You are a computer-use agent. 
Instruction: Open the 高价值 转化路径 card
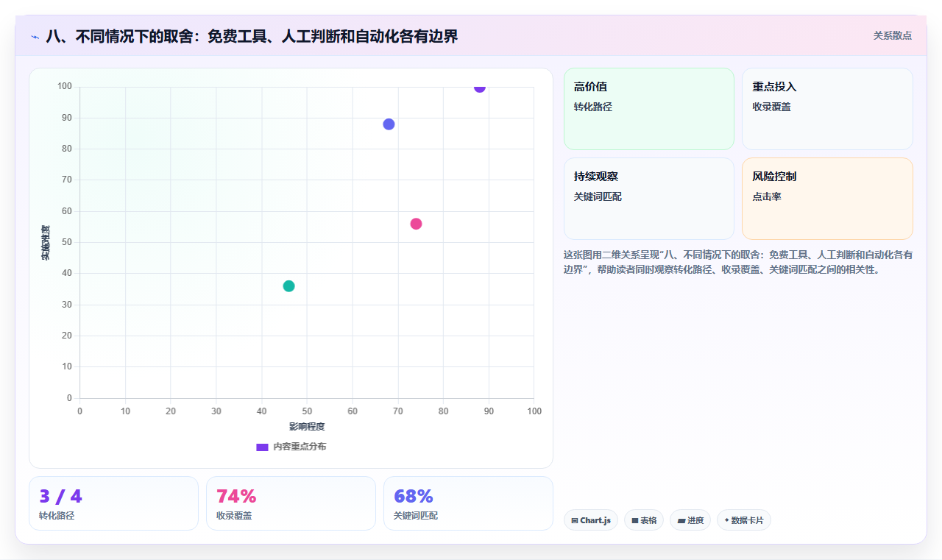[x=649, y=109]
